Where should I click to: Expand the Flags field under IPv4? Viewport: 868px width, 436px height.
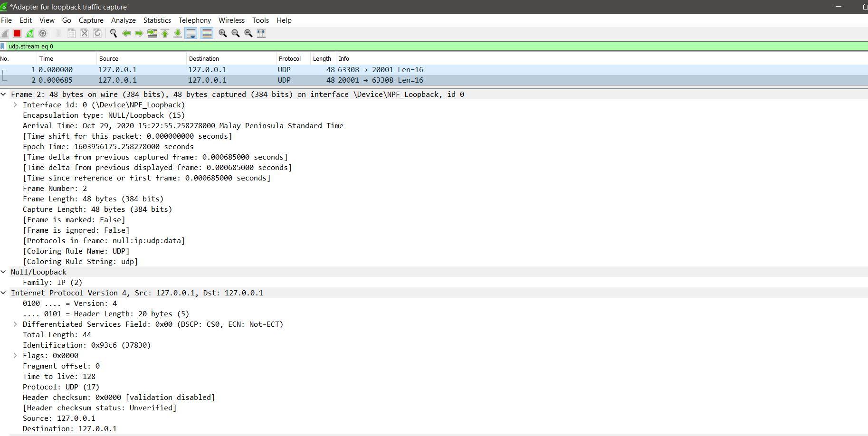tap(14, 355)
